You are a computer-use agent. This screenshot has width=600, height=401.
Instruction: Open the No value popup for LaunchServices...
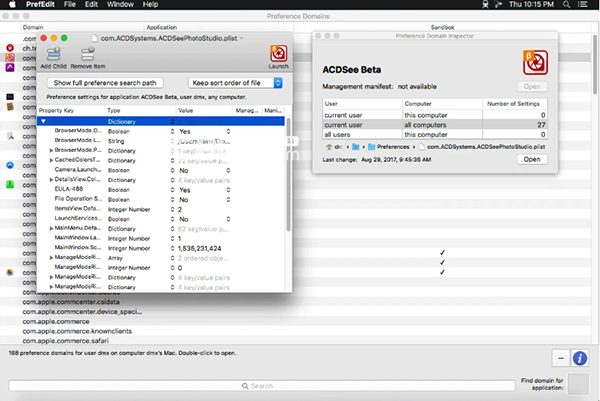(228, 219)
